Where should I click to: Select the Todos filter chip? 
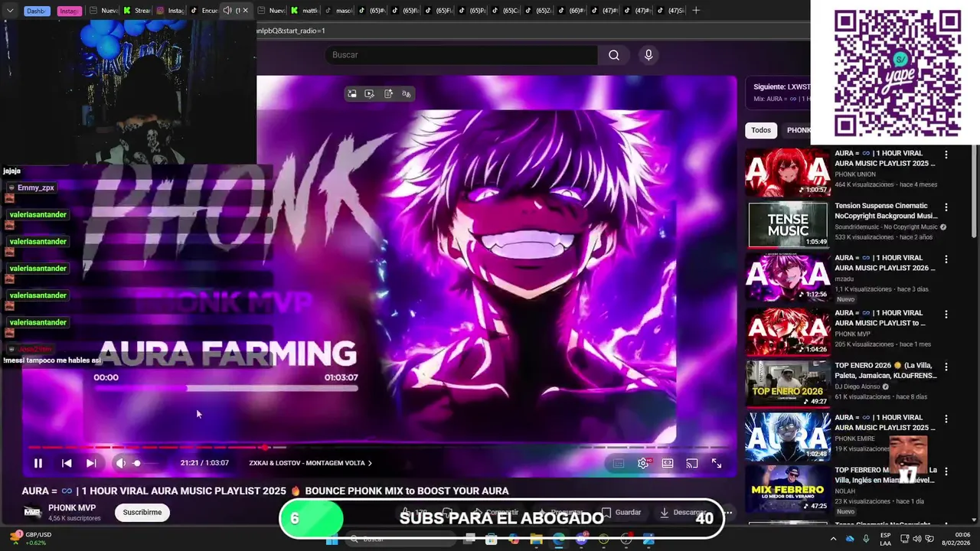coord(761,130)
